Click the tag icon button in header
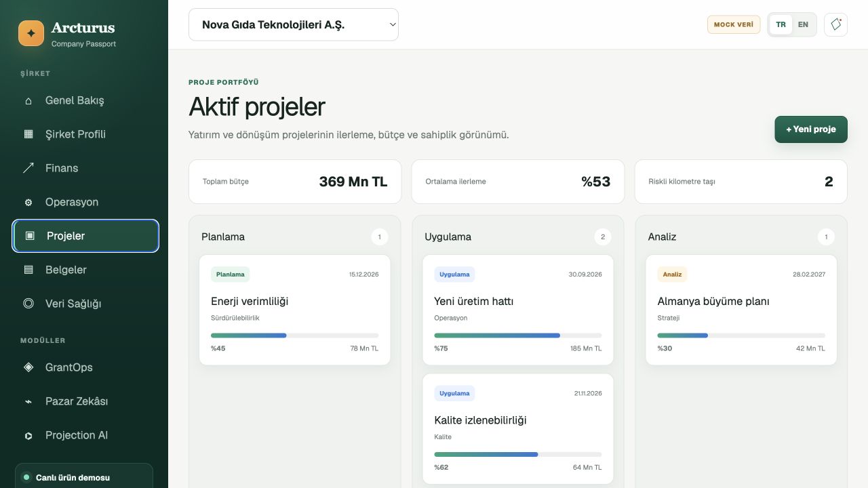The height and width of the screenshot is (488, 868). point(835,24)
